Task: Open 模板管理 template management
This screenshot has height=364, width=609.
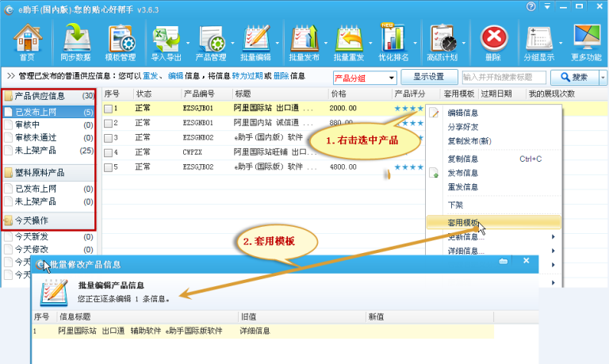Action: (121, 42)
